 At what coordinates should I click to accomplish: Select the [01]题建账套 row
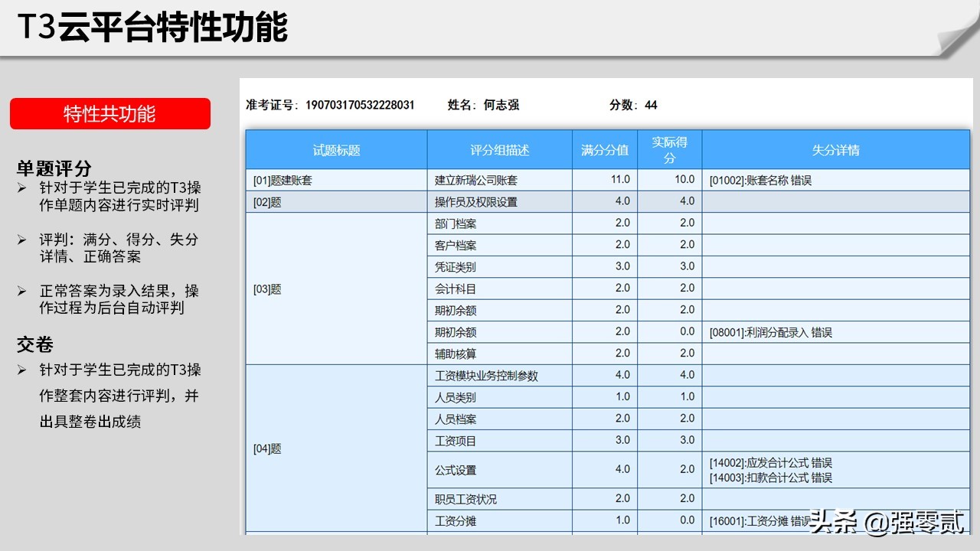click(x=283, y=180)
